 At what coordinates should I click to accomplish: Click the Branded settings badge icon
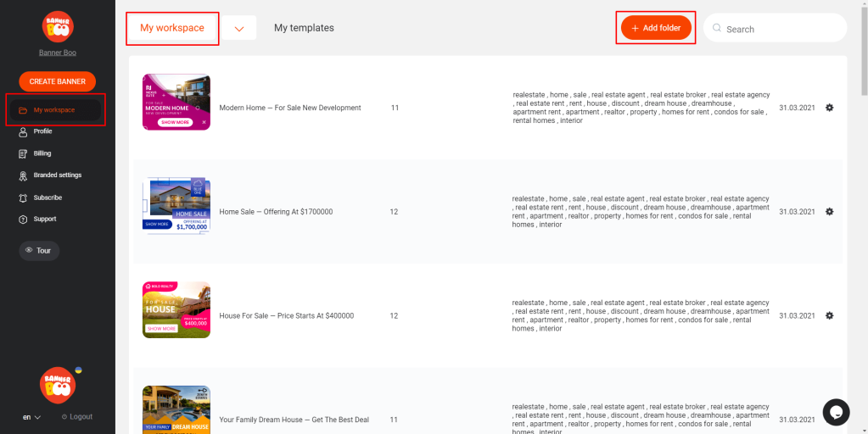point(23,175)
